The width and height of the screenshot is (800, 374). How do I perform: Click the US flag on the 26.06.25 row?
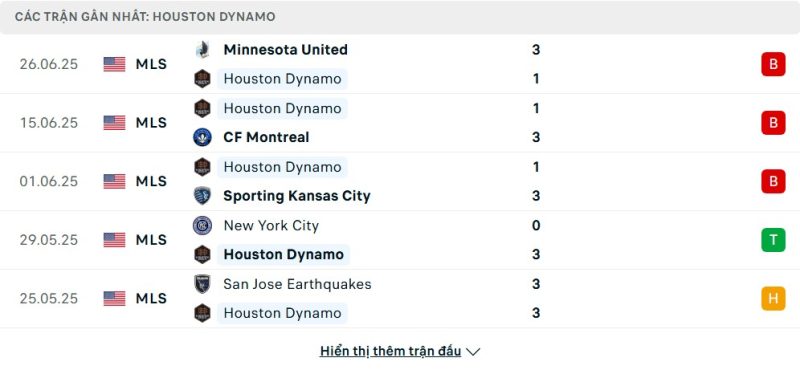[114, 64]
